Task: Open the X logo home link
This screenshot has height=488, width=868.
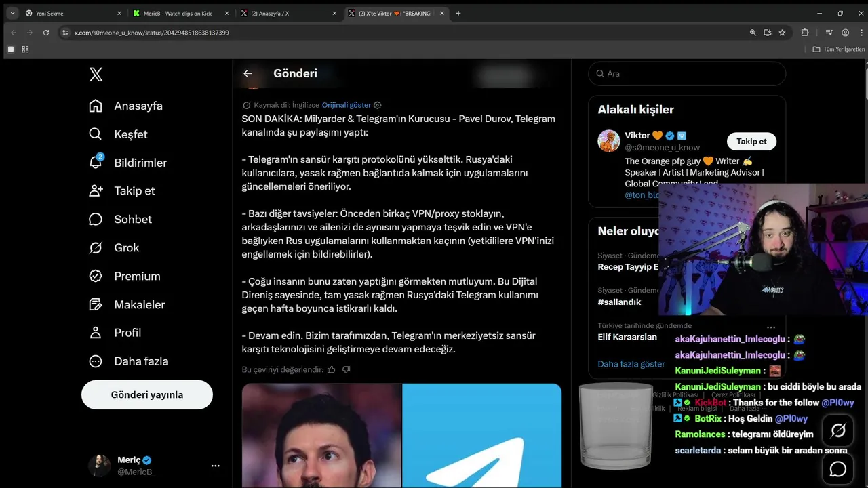Action: [96, 74]
